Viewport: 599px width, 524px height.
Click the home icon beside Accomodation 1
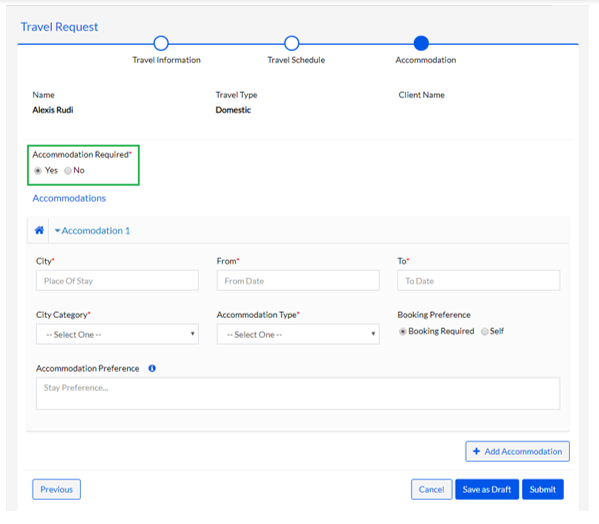click(x=39, y=230)
